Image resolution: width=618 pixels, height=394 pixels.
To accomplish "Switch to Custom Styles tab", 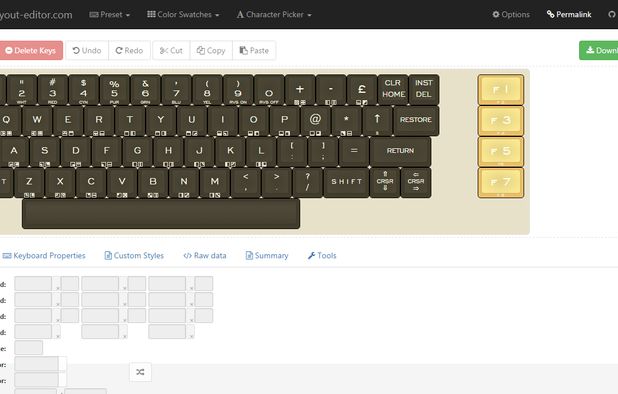I will coord(134,255).
